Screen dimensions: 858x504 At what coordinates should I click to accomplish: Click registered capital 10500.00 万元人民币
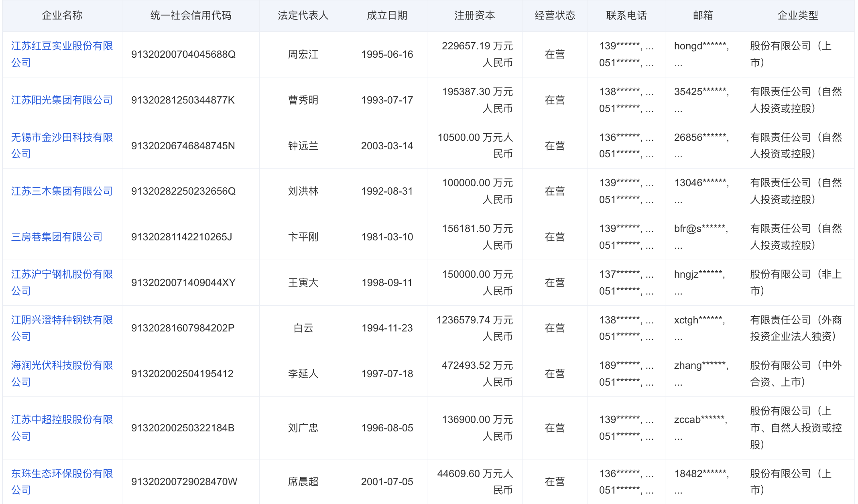tap(475, 146)
